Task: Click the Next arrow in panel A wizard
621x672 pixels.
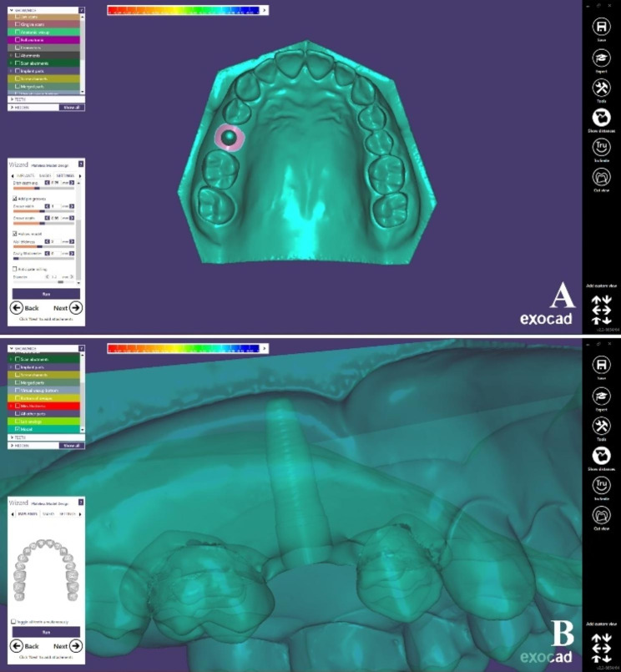Action: coord(76,308)
